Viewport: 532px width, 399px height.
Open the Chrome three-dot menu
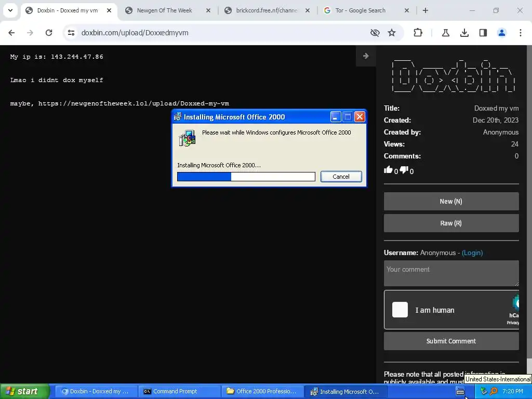(521, 33)
